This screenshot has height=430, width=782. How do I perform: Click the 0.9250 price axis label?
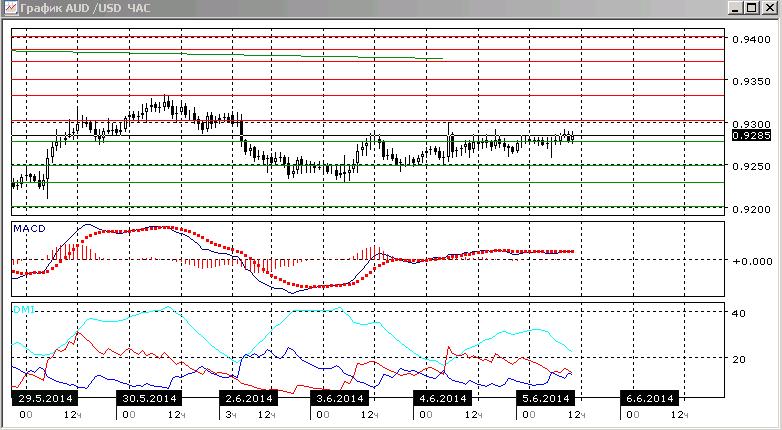click(x=751, y=166)
